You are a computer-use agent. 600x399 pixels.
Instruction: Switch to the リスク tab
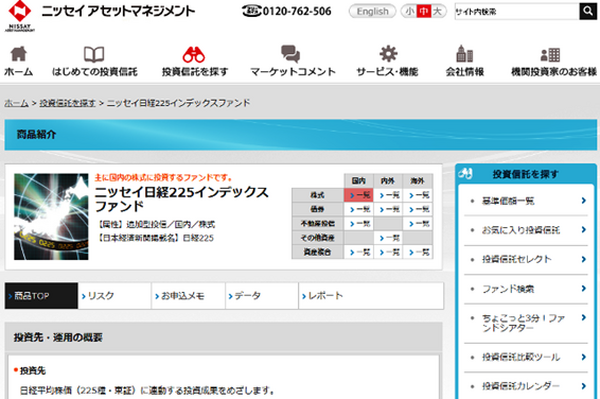tap(115, 296)
